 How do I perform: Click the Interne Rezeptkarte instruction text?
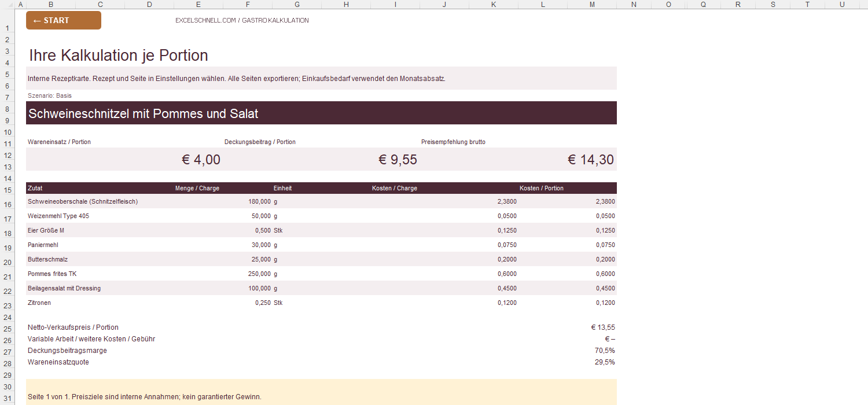point(236,79)
